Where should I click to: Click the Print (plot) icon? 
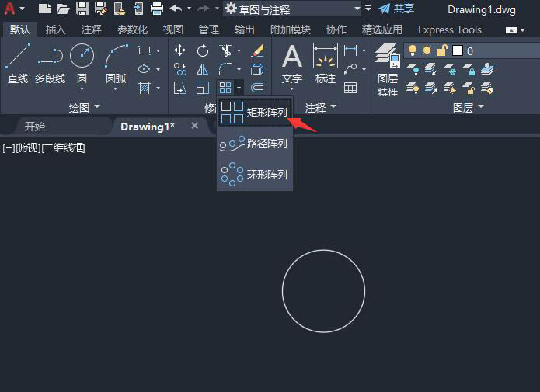(x=157, y=9)
